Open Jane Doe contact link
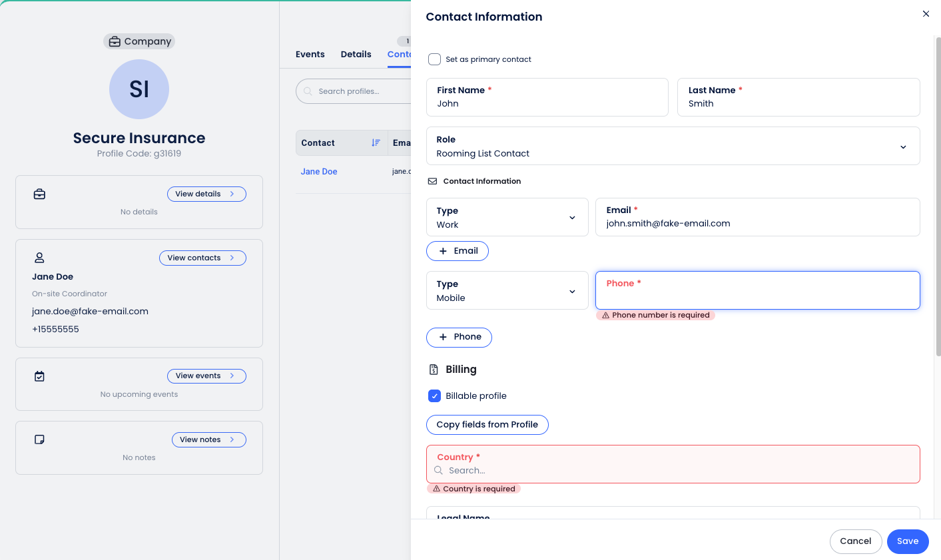 (x=319, y=172)
